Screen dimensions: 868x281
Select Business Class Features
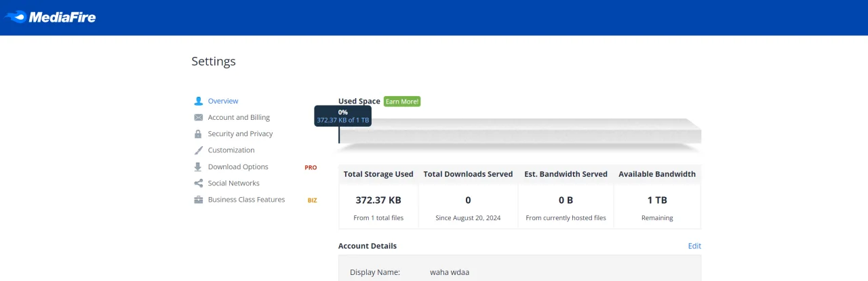coord(246,200)
